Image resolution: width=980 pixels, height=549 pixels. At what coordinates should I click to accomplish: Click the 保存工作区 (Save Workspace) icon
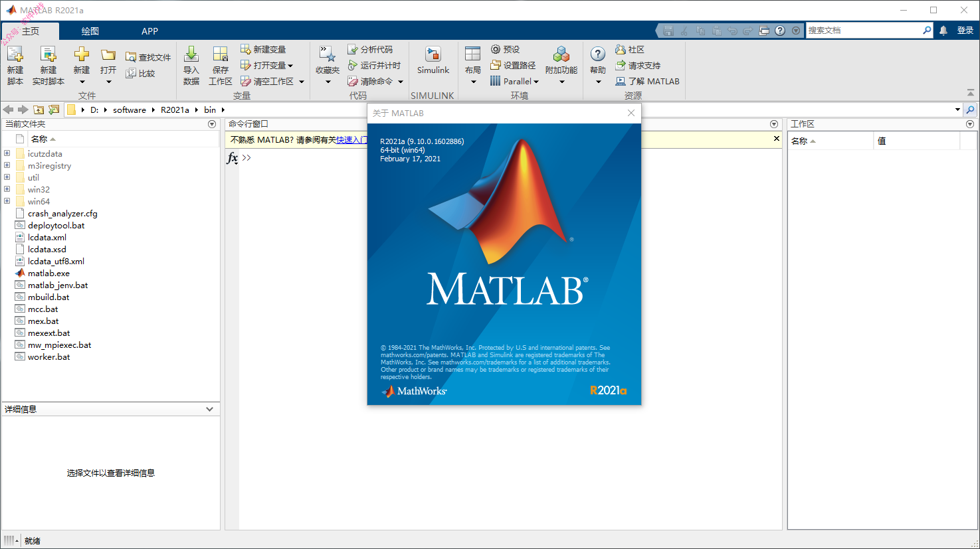(221, 54)
